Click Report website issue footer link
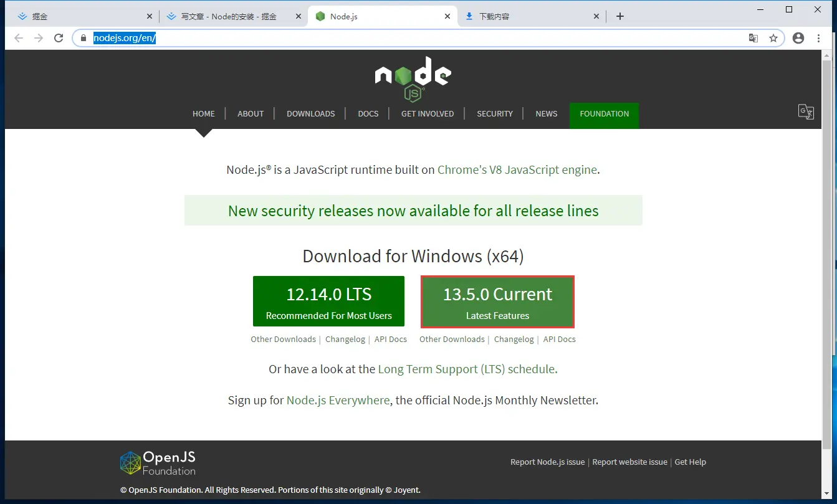This screenshot has height=504, width=837. 629,462
